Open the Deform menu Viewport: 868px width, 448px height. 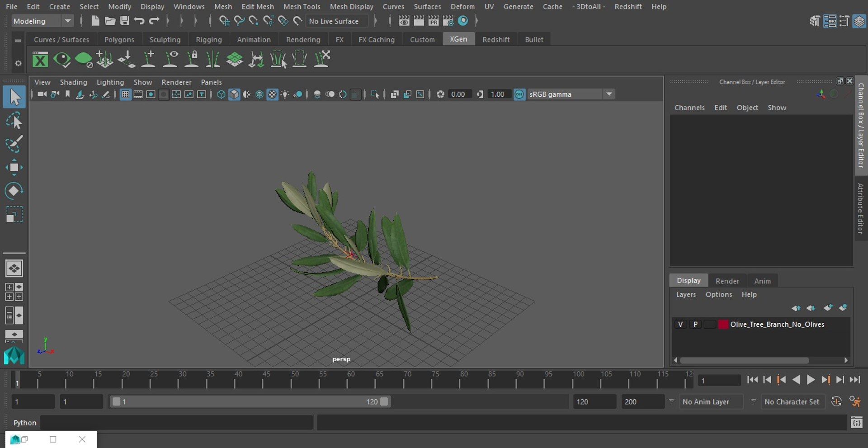[x=462, y=6]
